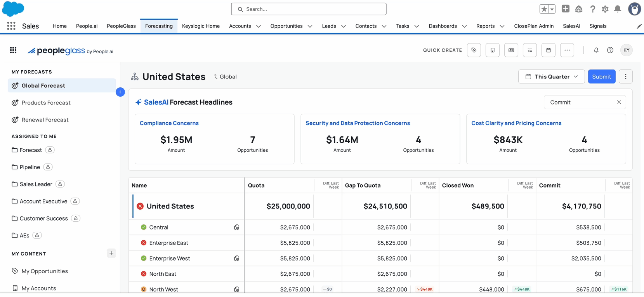This screenshot has width=644, height=297.
Task: Select the Forecasting tab
Action: tap(159, 26)
